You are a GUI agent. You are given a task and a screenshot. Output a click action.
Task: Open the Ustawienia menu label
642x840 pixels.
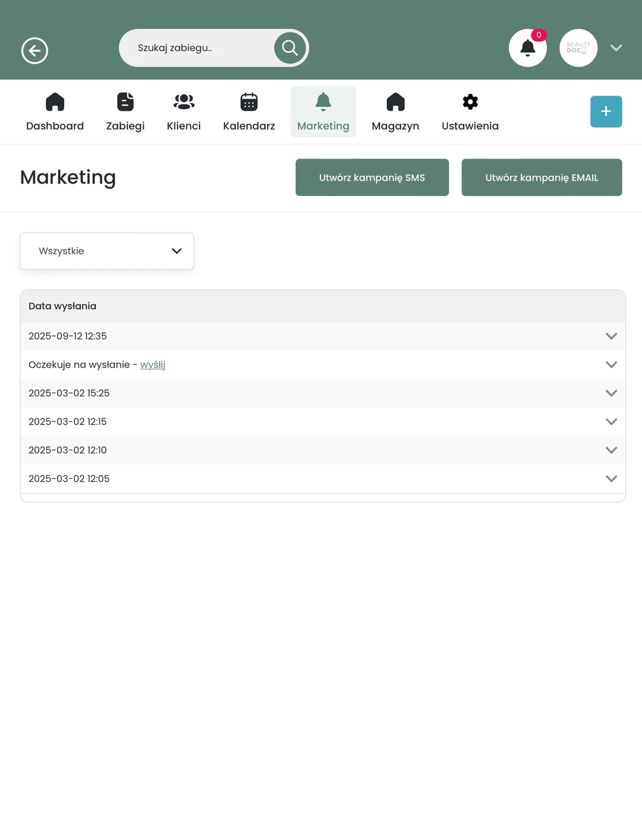(470, 126)
